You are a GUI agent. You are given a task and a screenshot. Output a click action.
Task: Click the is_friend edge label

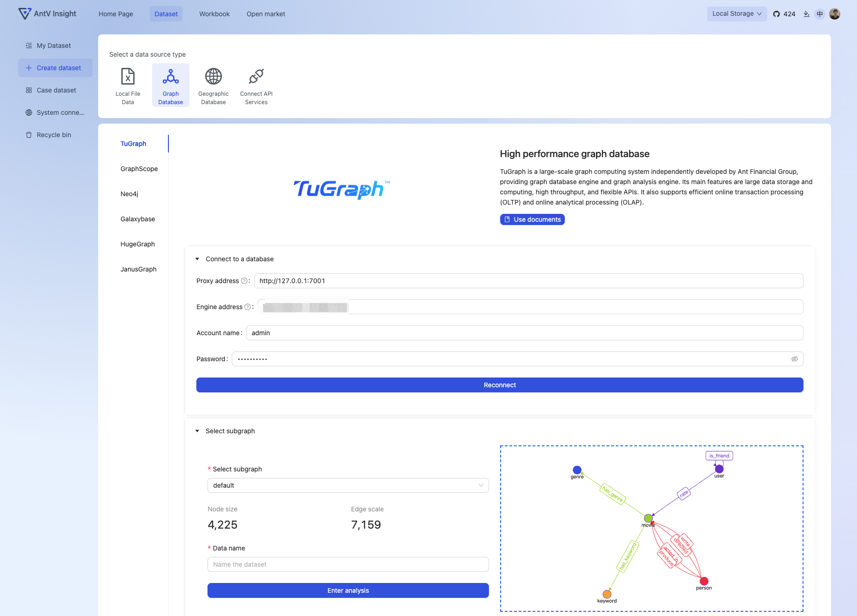click(x=719, y=456)
